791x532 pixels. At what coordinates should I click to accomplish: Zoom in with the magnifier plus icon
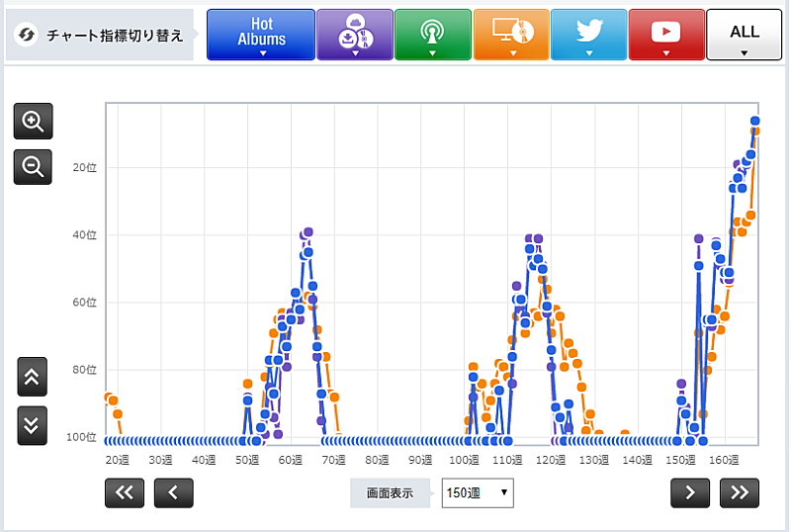(x=33, y=122)
